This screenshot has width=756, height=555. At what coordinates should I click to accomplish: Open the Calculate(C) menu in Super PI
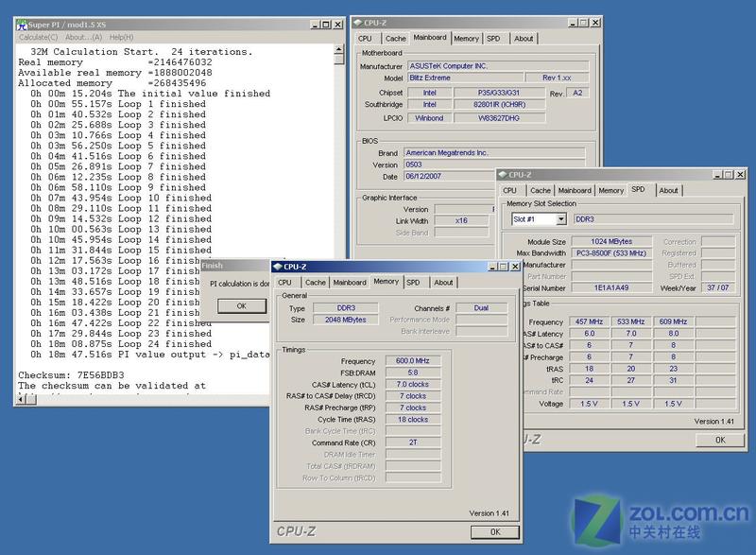pos(39,37)
